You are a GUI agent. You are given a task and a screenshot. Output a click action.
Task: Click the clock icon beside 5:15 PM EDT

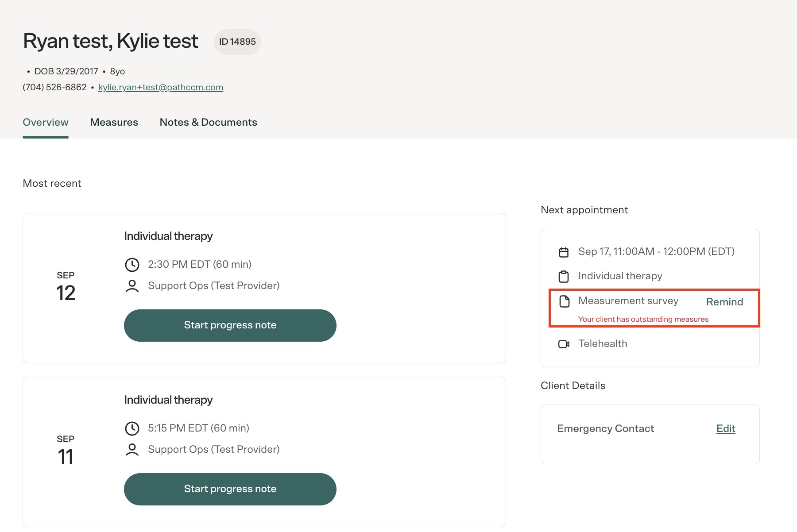(x=132, y=428)
